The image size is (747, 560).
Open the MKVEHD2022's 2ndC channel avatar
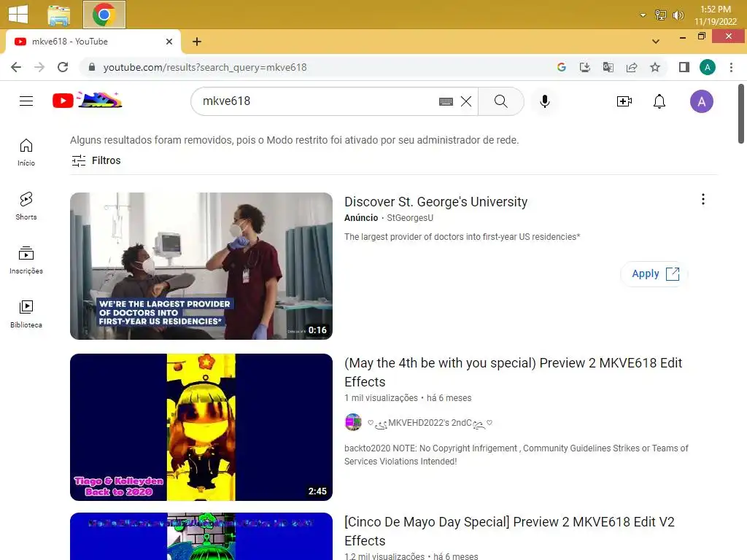pos(353,422)
